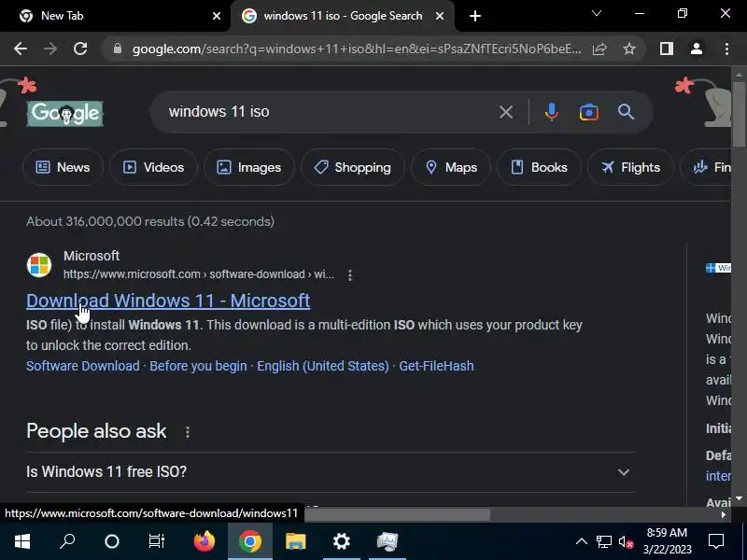Image resolution: width=747 pixels, height=560 pixels.
Task: Click the vertical scrollbar down arrow
Action: pyautogui.click(x=739, y=498)
